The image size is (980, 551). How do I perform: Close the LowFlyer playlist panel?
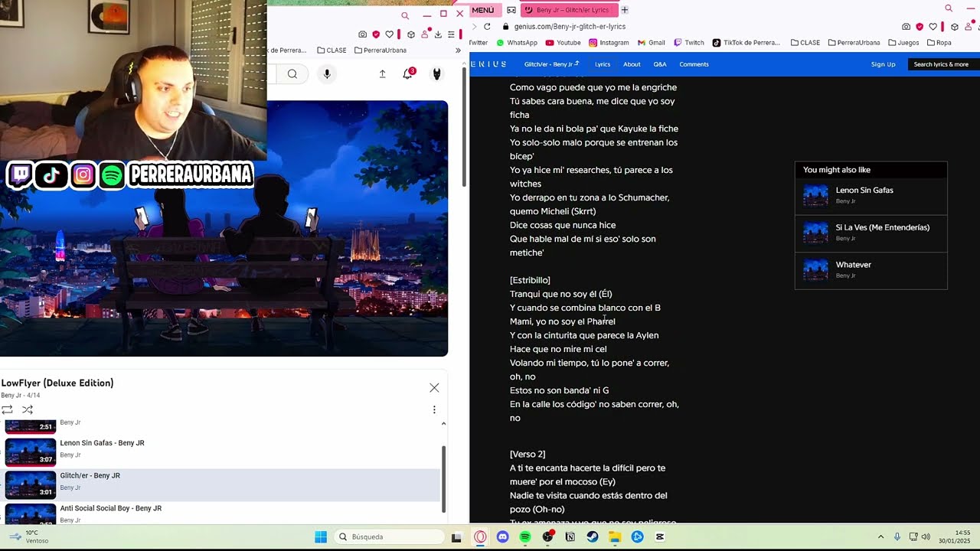point(434,388)
